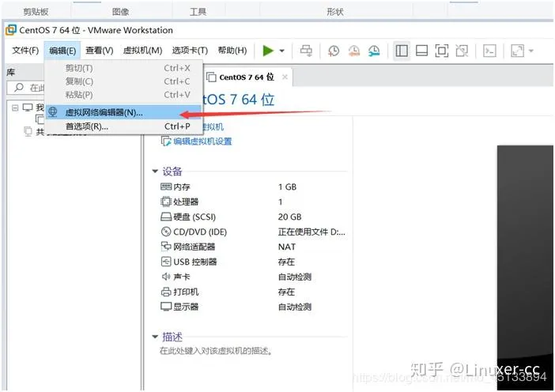The height and width of the screenshot is (392, 555).
Task: Collapse the 描述 section
Action: coord(155,336)
